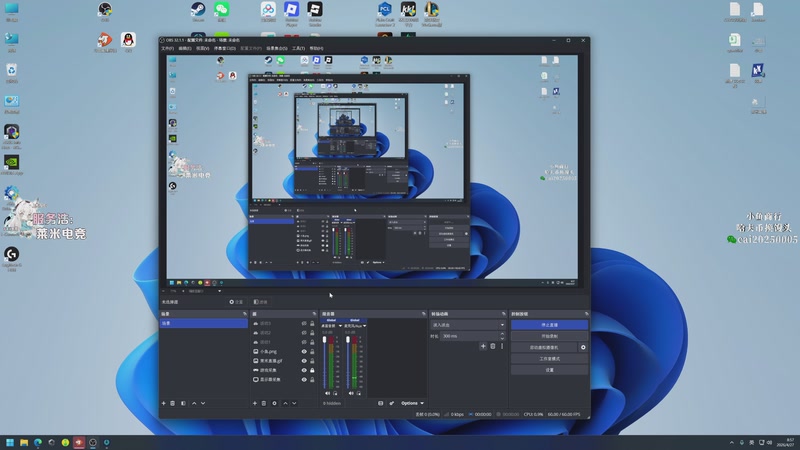Click the add source plus icon
This screenshot has height=450, width=800.
pos(255,403)
